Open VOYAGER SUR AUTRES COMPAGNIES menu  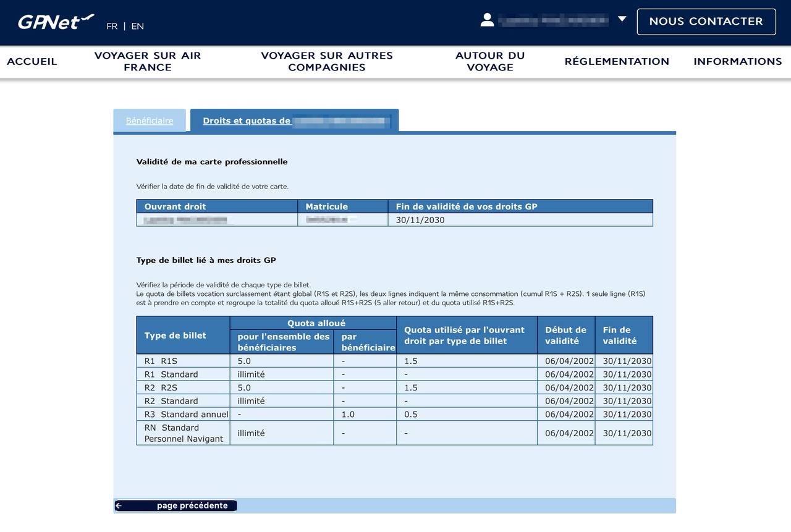(327, 61)
